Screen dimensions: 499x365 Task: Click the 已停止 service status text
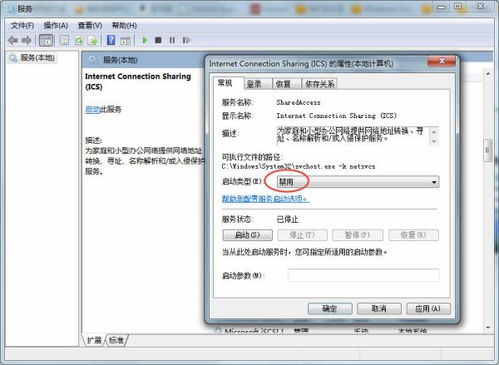click(x=287, y=219)
